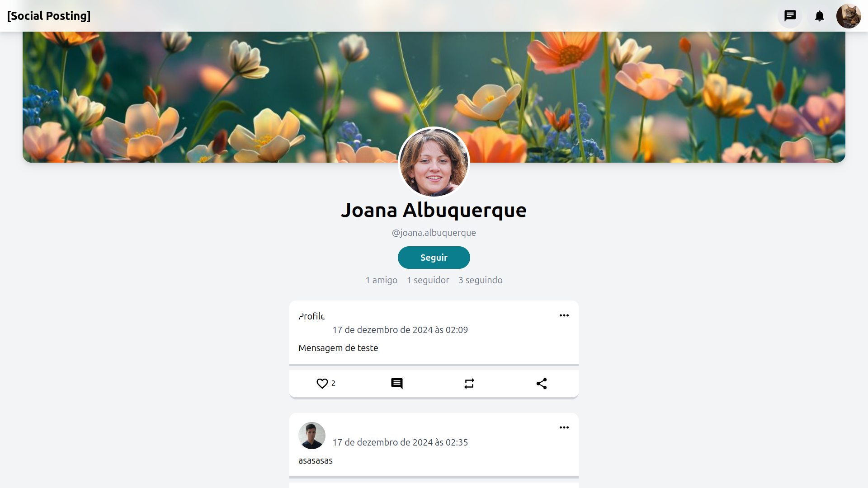Open the notifications bell
The height and width of the screenshot is (488, 868).
tap(820, 16)
